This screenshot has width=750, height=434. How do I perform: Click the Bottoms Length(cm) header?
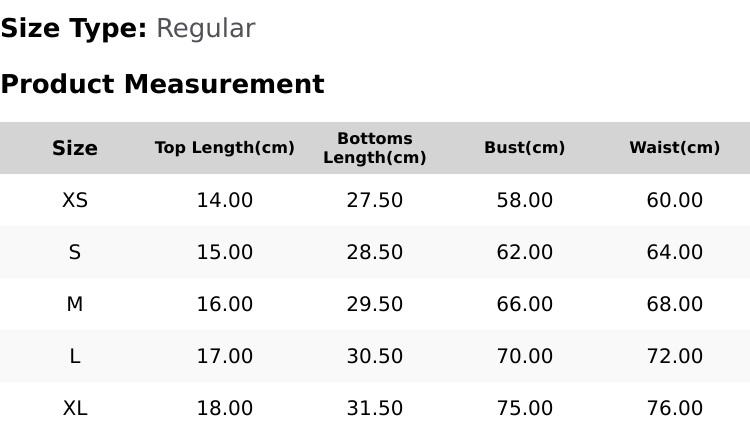tap(375, 148)
